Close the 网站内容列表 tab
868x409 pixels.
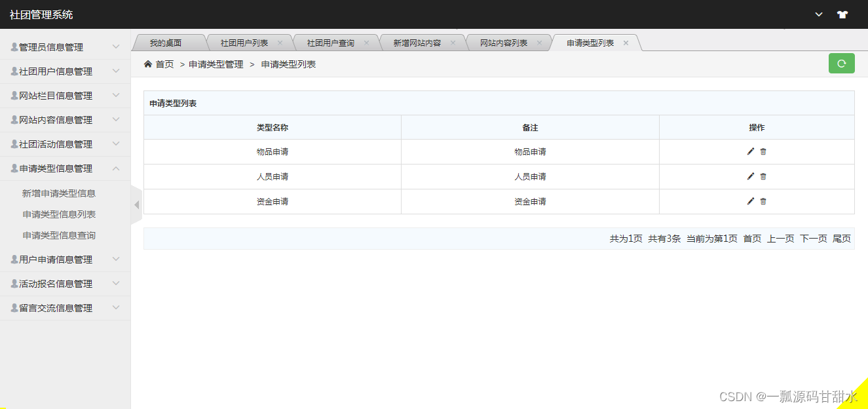click(x=539, y=43)
